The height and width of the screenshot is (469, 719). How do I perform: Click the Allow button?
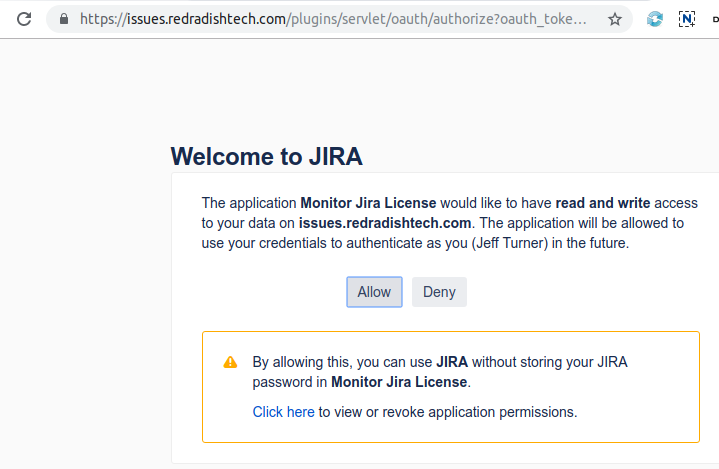point(374,292)
